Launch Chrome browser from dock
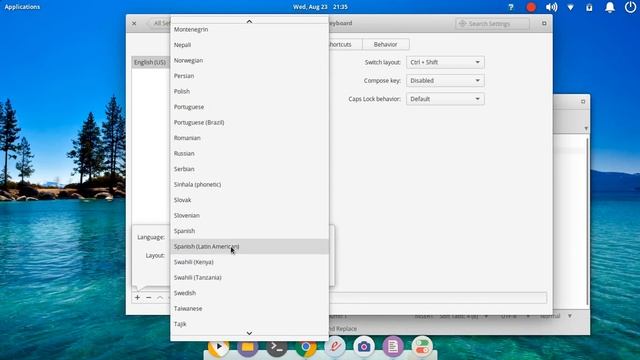Viewport: 640px width, 360px height. 306,347
